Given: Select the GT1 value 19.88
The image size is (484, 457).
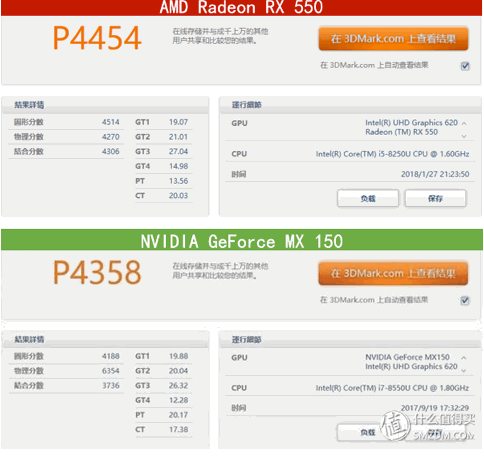Looking at the screenshot, I should [178, 356].
